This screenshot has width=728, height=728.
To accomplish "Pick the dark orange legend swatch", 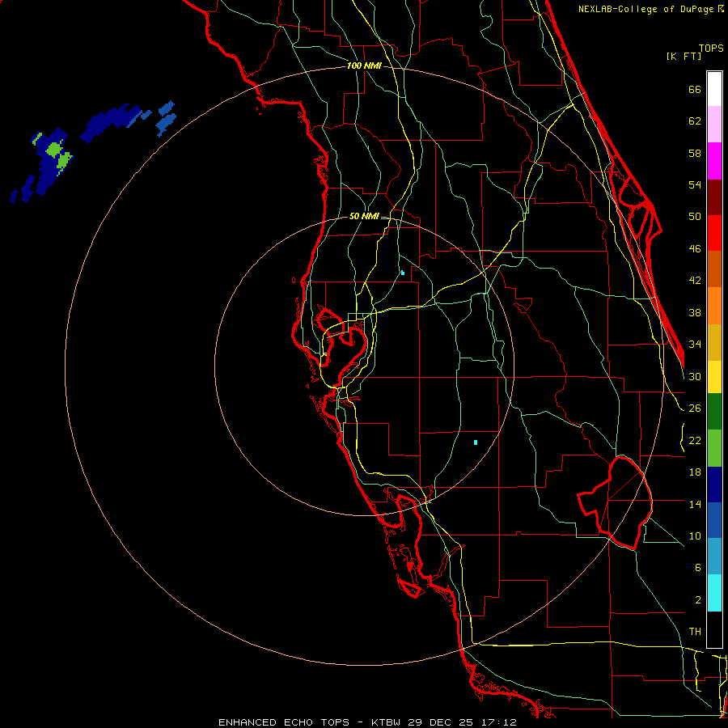I will (714, 269).
